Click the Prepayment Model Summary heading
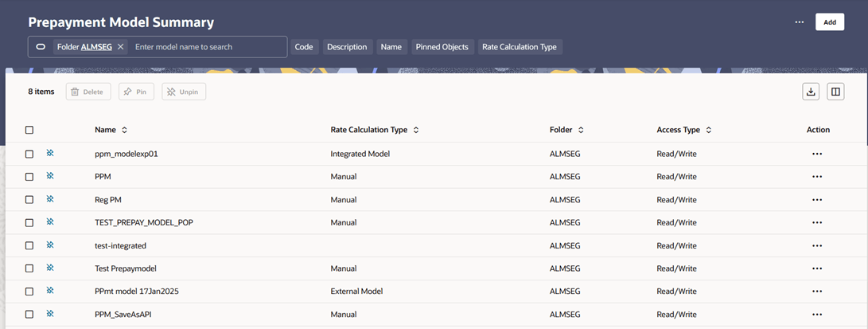 (121, 23)
